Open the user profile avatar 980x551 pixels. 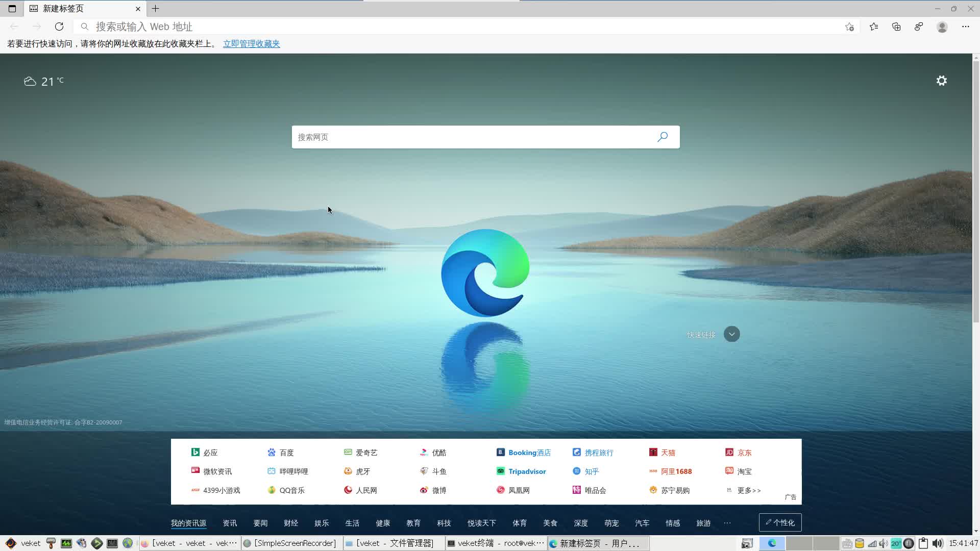[942, 27]
